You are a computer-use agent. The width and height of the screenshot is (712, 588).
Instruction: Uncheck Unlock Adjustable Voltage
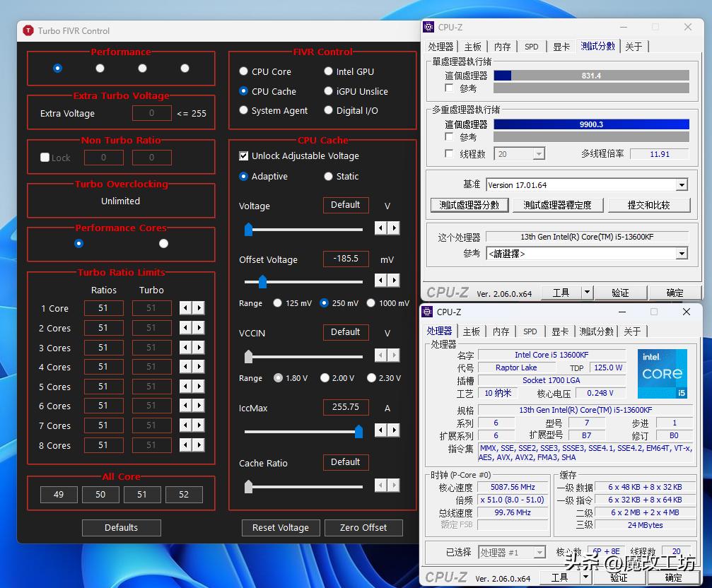pyautogui.click(x=243, y=155)
